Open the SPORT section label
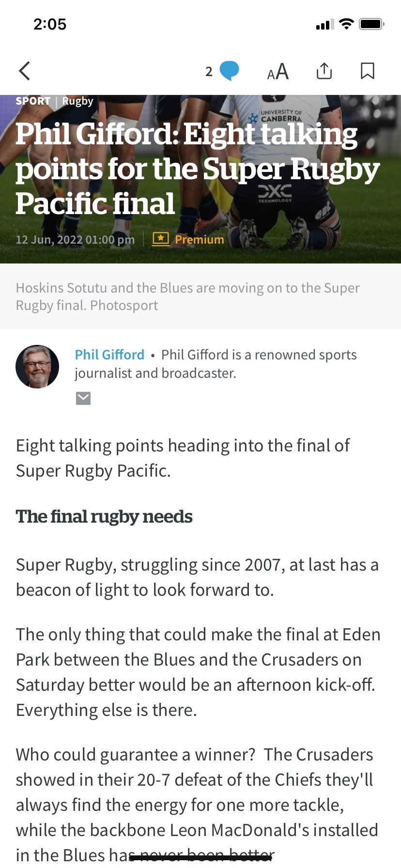 33,101
